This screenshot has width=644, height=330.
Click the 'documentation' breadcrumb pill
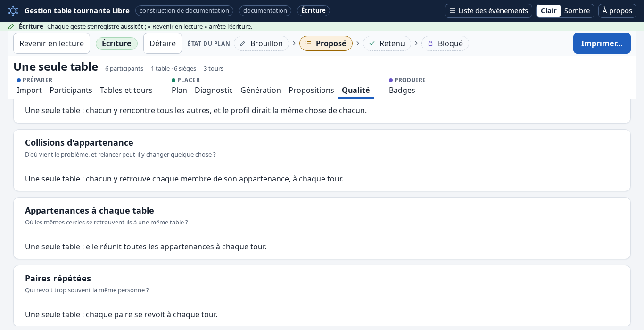point(265,11)
